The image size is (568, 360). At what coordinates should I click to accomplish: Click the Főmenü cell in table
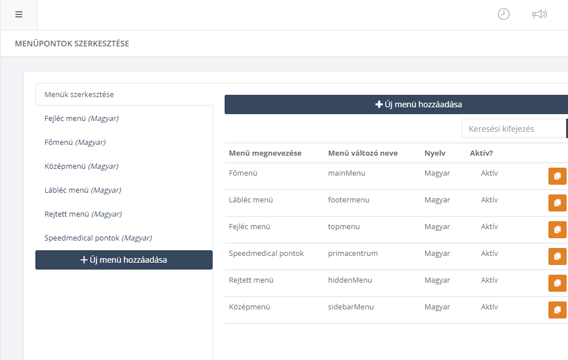click(243, 173)
